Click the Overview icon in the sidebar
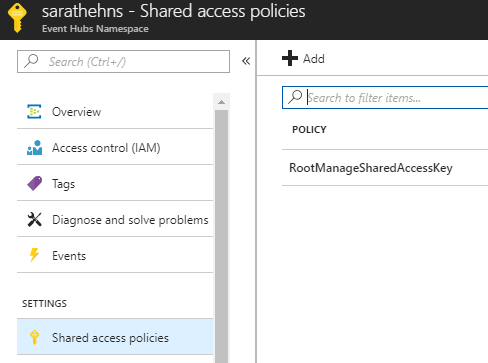The height and width of the screenshot is (363, 488). point(34,112)
